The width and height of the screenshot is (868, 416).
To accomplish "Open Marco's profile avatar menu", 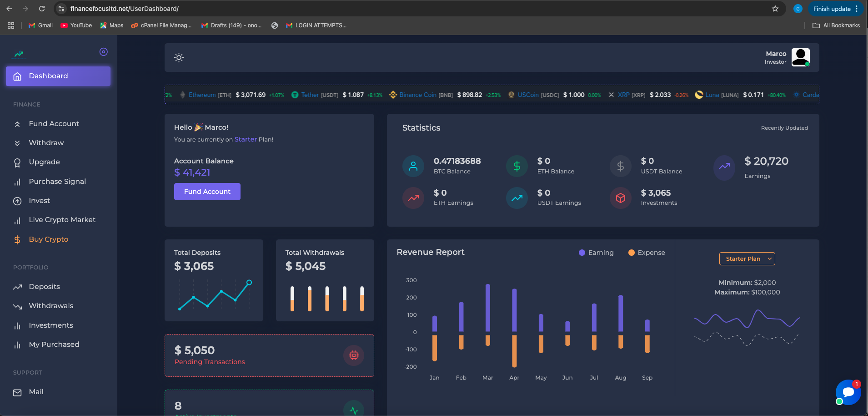I will click(x=800, y=57).
